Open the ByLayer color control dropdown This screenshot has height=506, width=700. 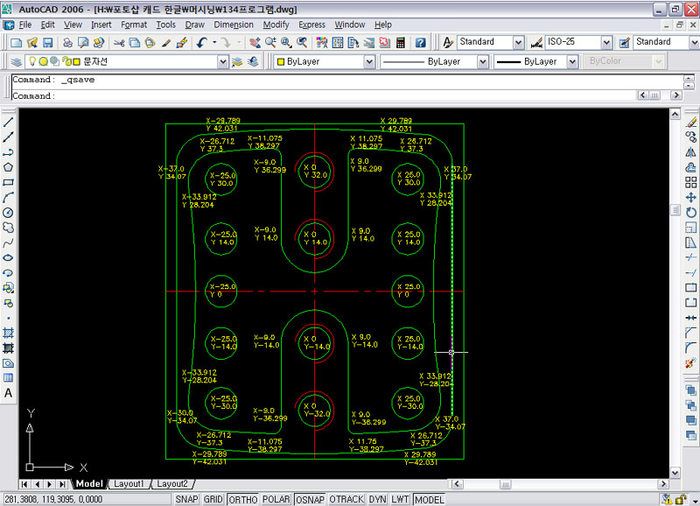(369, 62)
